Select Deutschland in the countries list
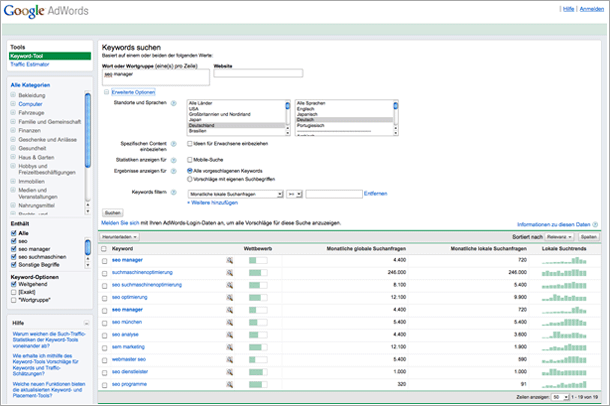Screen dimensions: 610x406 tap(237, 125)
